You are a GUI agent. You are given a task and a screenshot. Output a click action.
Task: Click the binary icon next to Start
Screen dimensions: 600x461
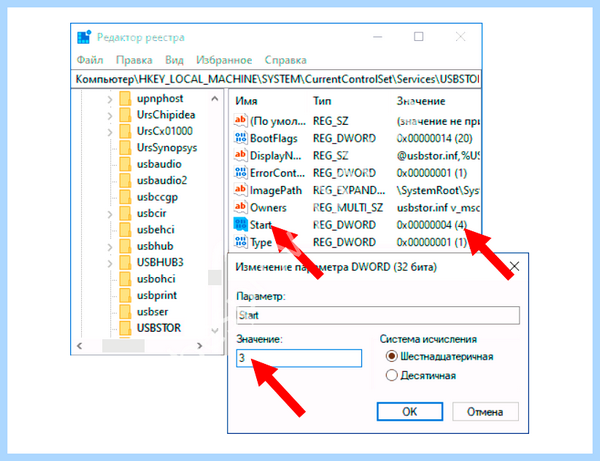click(240, 225)
